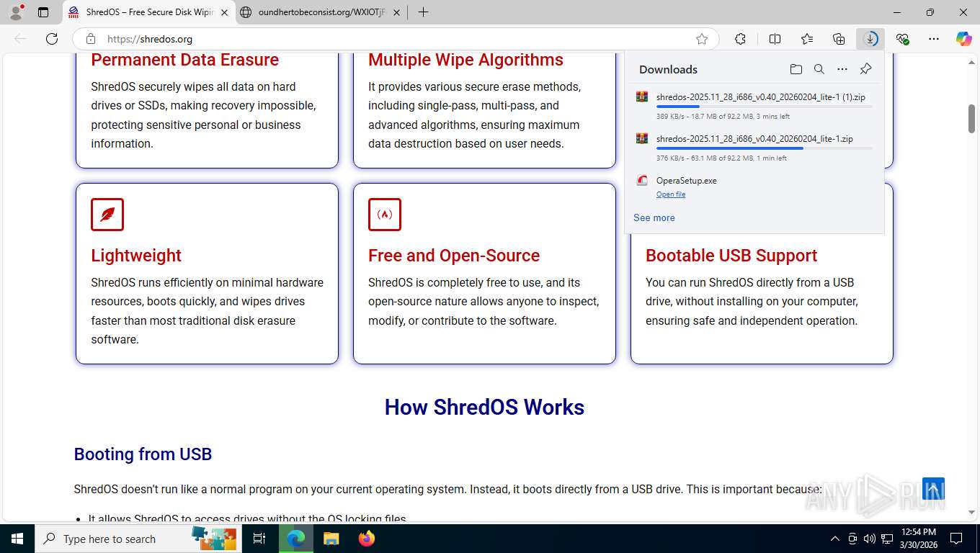This screenshot has width=980, height=553.
Task: Click the Downloads panel title
Action: 668,69
